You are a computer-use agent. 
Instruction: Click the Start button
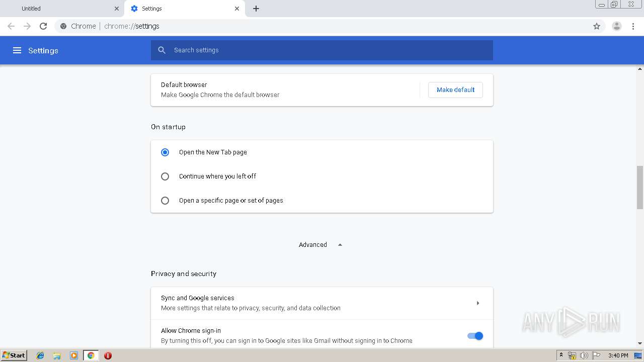pos(14,355)
